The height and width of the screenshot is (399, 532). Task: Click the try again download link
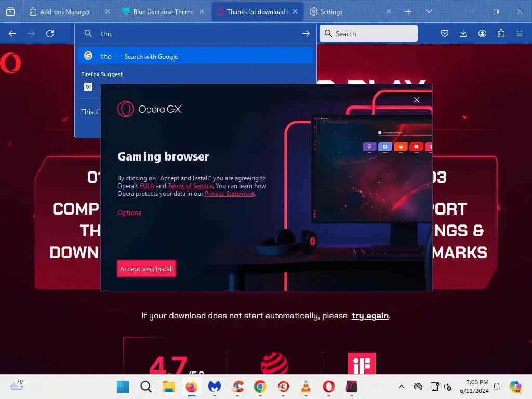point(370,316)
